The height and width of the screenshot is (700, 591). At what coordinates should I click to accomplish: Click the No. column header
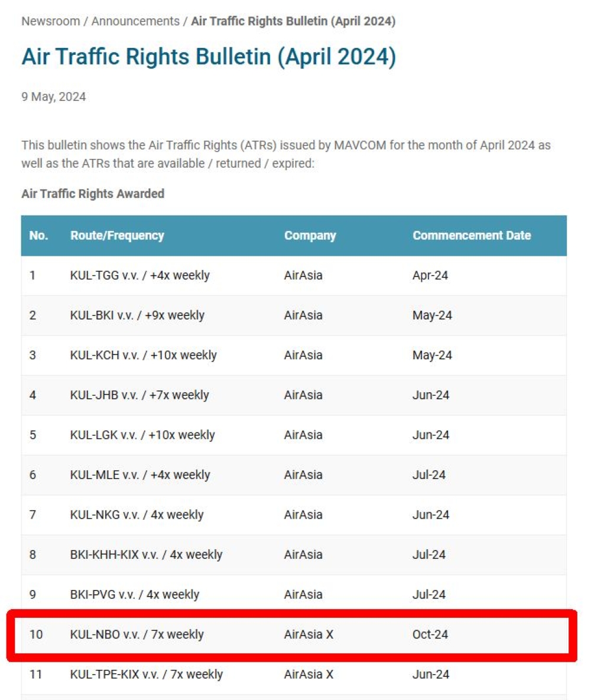pyautogui.click(x=38, y=235)
